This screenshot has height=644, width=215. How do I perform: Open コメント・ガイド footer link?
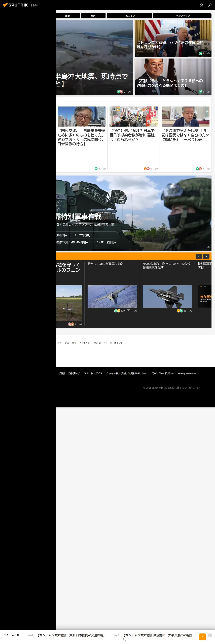tap(93, 373)
